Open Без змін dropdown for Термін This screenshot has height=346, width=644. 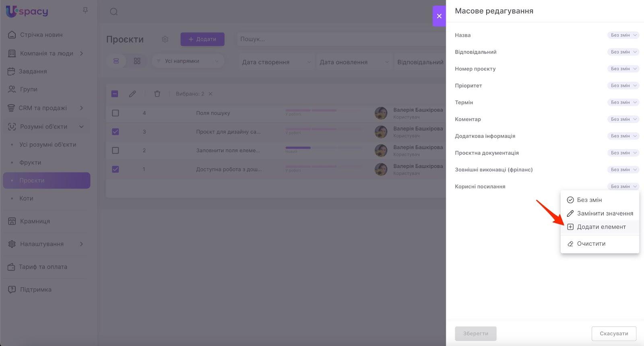coord(623,102)
